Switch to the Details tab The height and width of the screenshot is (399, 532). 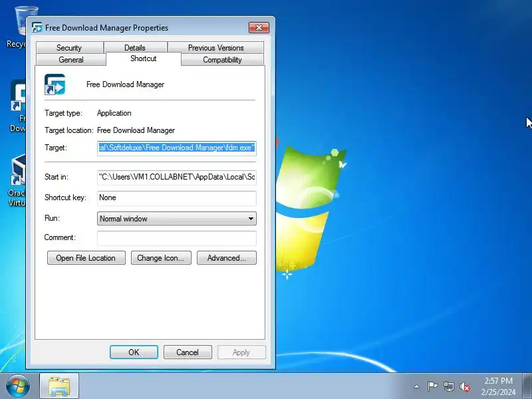point(135,47)
